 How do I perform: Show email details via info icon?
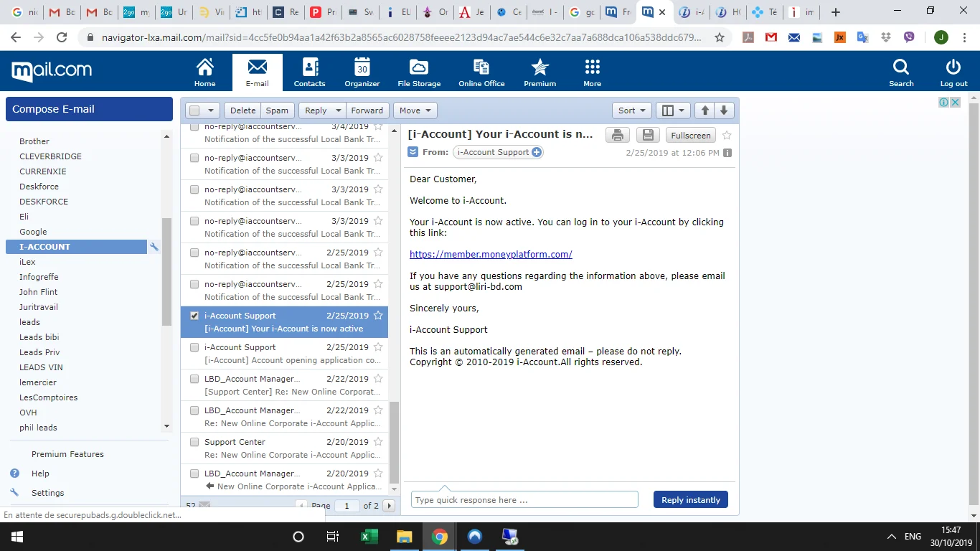pos(727,153)
